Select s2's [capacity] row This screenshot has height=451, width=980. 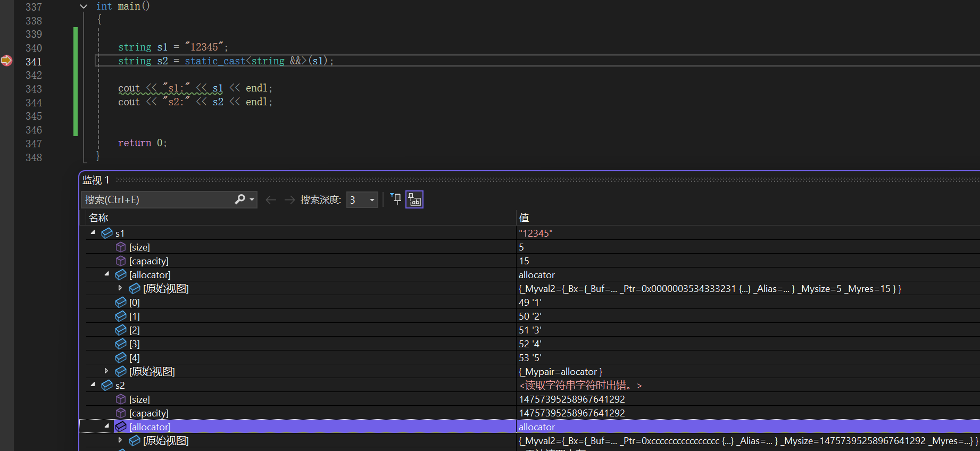(x=533, y=413)
